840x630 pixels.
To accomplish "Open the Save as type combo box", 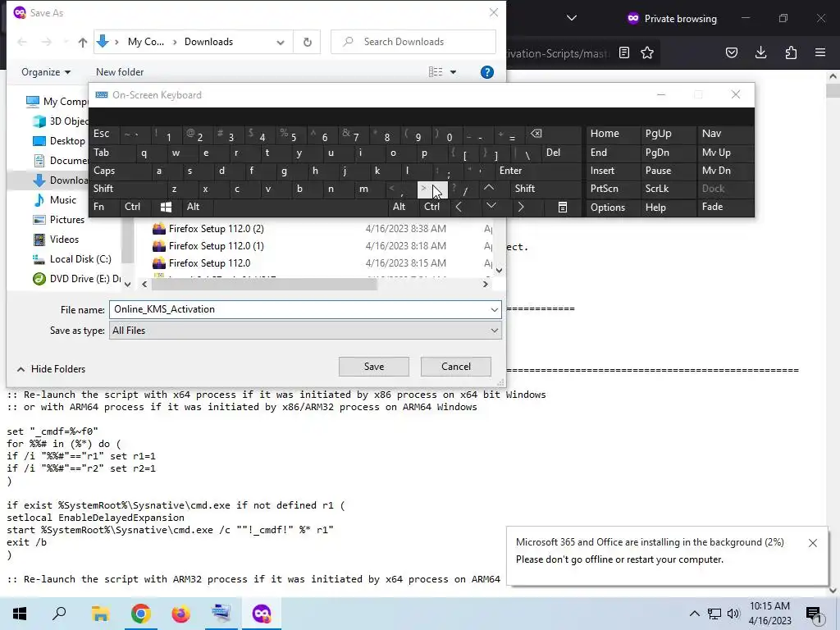I will 305,331.
